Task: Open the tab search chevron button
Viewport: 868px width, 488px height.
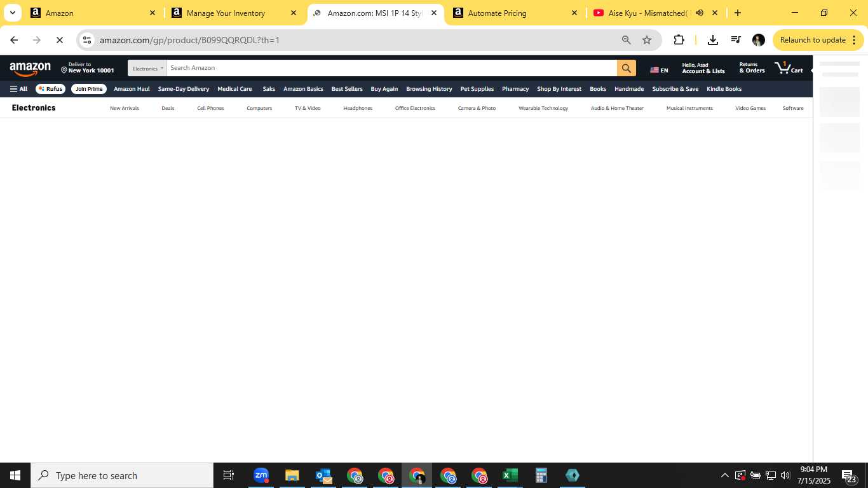Action: [12, 13]
